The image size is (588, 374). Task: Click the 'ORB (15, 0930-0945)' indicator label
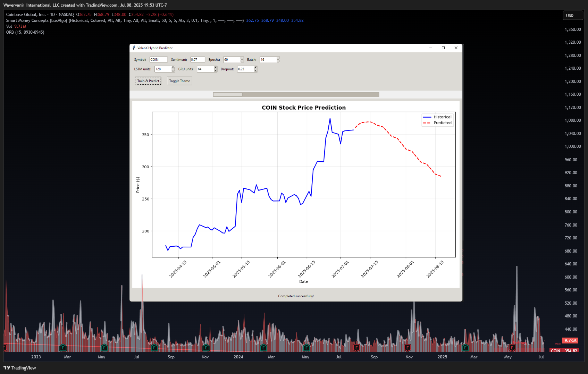(25, 32)
